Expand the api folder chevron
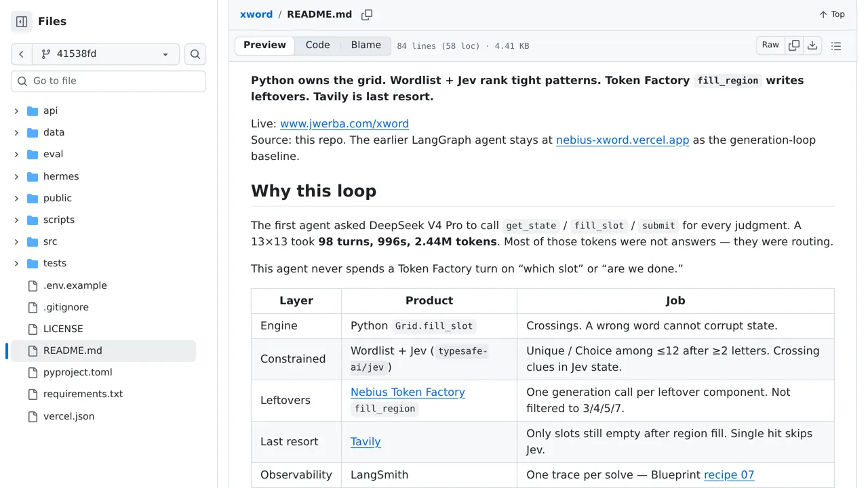The image size is (868, 488). click(x=16, y=110)
